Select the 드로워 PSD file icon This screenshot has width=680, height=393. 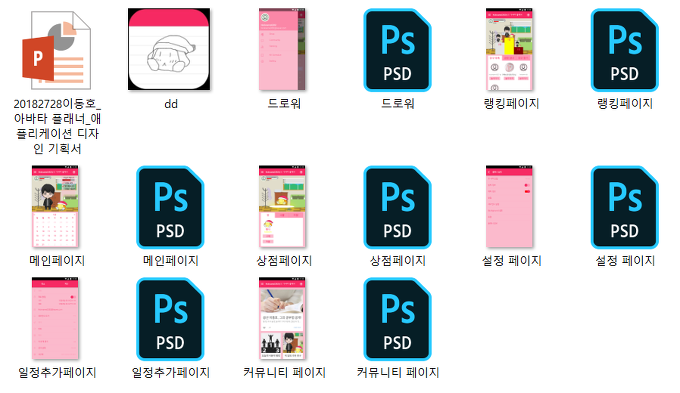pos(397,50)
